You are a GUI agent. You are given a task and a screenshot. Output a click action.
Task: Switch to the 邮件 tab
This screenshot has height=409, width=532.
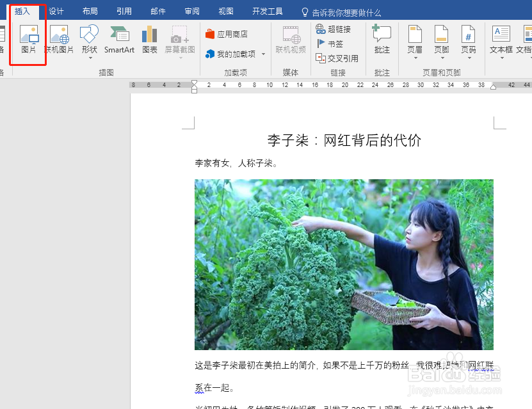pyautogui.click(x=157, y=12)
